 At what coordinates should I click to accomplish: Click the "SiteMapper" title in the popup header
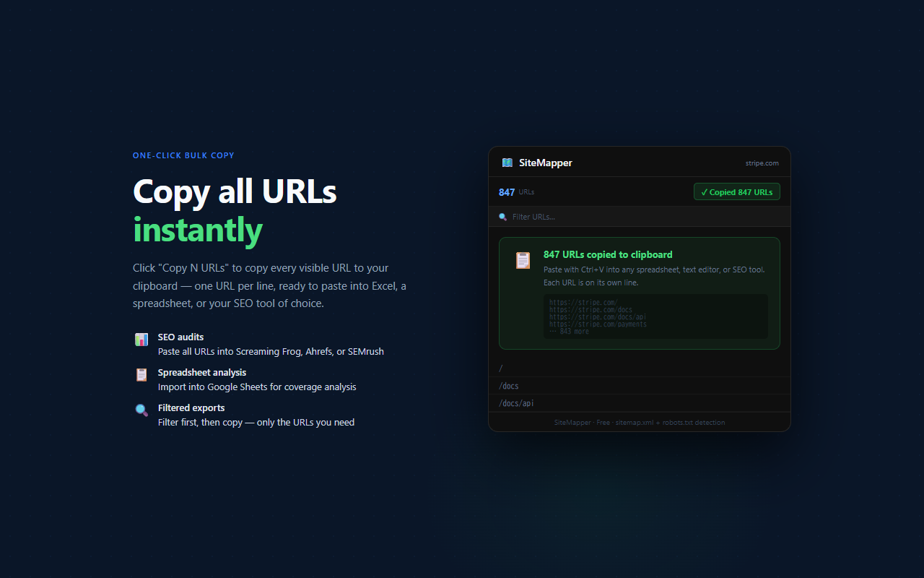[x=546, y=163]
